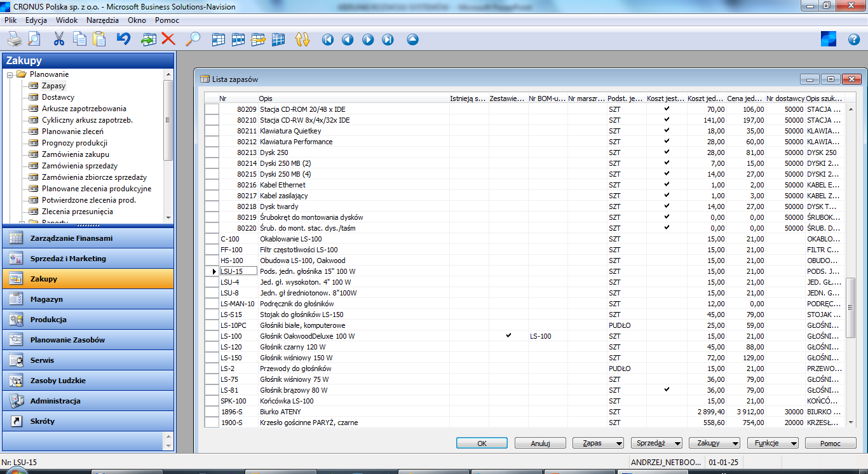The height and width of the screenshot is (474, 868).
Task: Go to the last record icon
Action: 388,39
